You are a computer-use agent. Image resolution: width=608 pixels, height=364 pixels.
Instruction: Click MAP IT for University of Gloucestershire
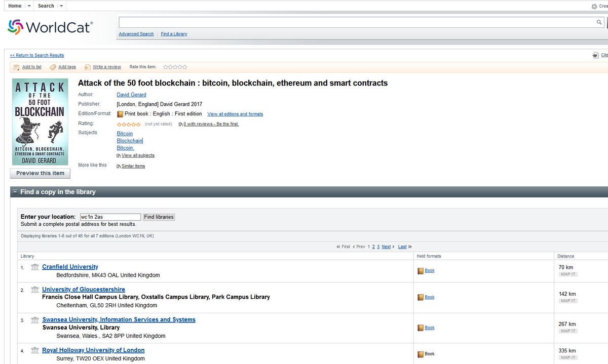568,301
